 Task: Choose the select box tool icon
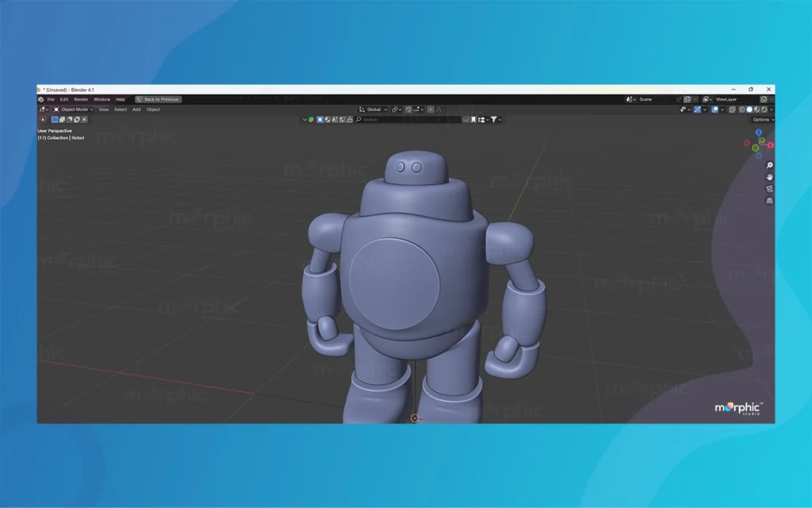click(x=43, y=120)
